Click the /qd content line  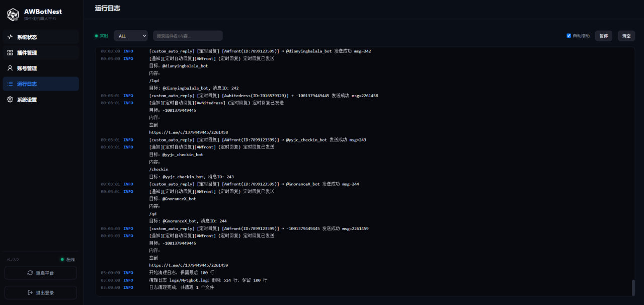tap(152, 213)
